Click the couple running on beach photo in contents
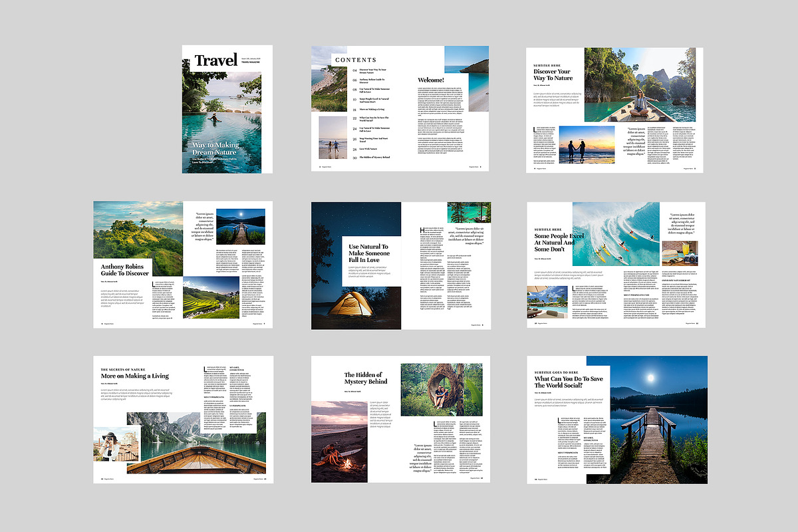798x532 pixels. click(x=333, y=137)
